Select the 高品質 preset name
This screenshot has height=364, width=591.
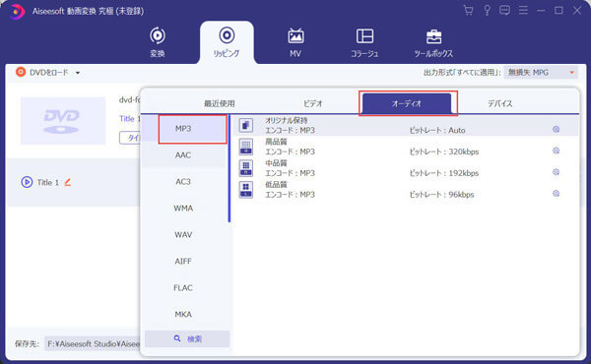(x=276, y=142)
